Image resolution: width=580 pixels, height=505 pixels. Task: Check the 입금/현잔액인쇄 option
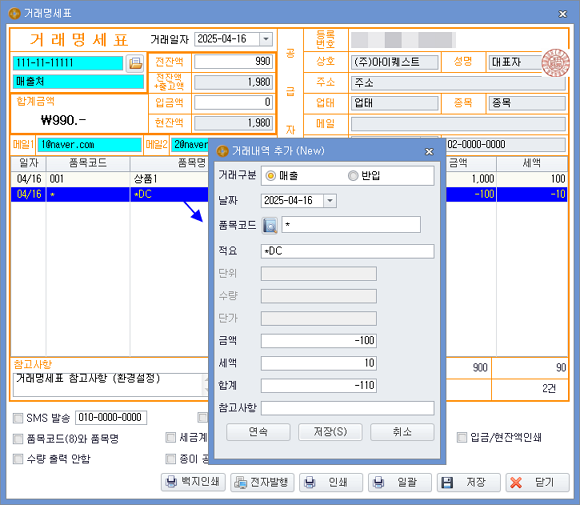click(x=462, y=438)
